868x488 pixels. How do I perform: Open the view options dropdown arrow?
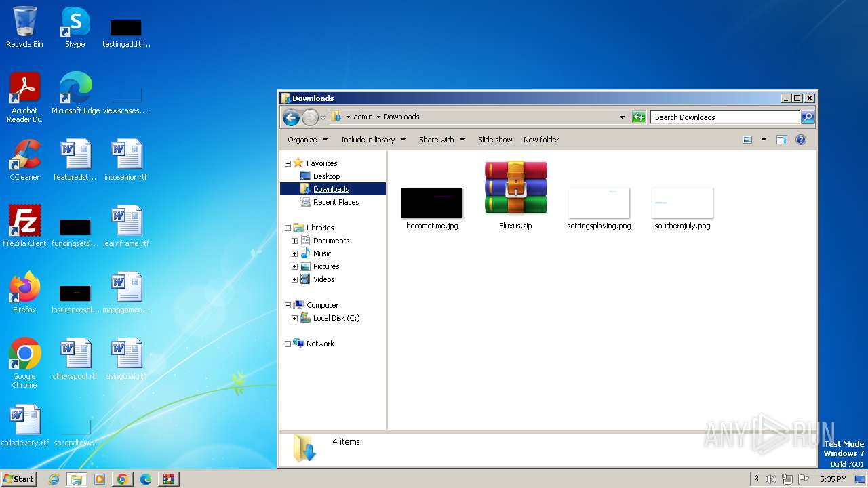coord(764,140)
